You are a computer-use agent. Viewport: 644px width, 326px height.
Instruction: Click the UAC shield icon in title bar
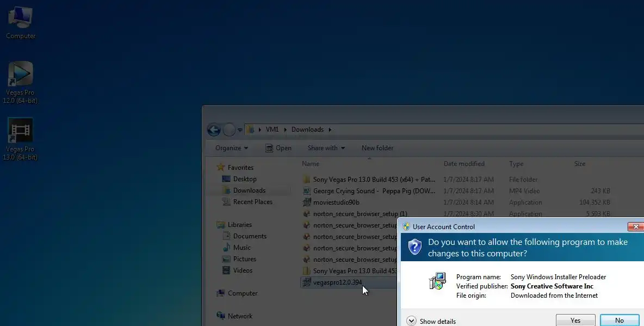point(406,226)
